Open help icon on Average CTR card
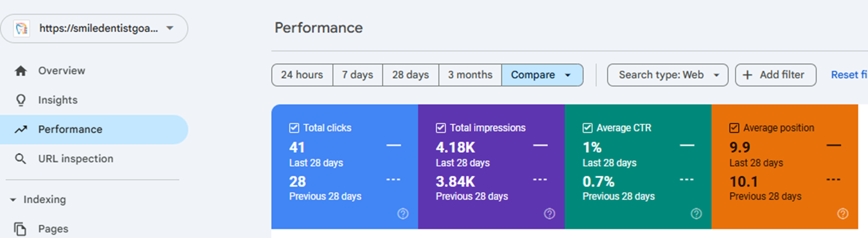 coord(696,213)
